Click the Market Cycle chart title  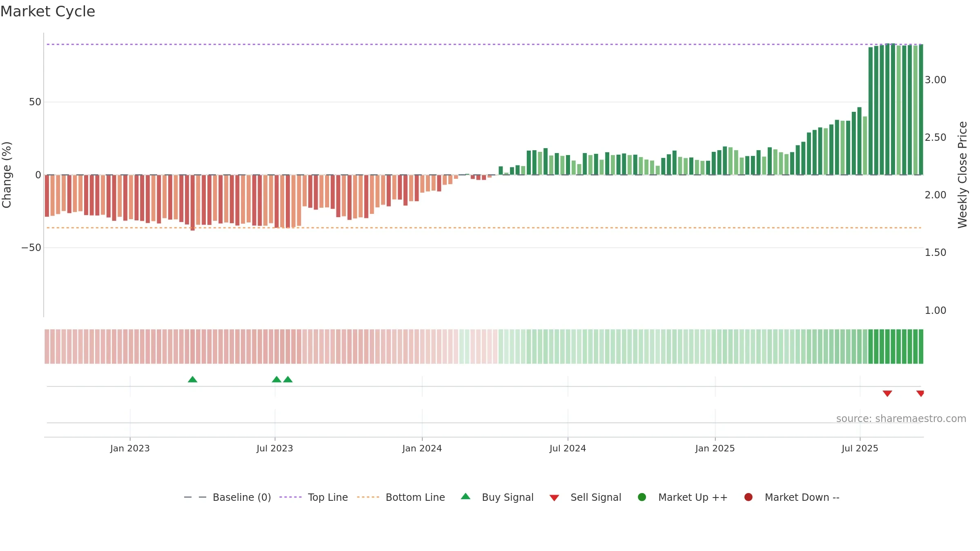(48, 11)
